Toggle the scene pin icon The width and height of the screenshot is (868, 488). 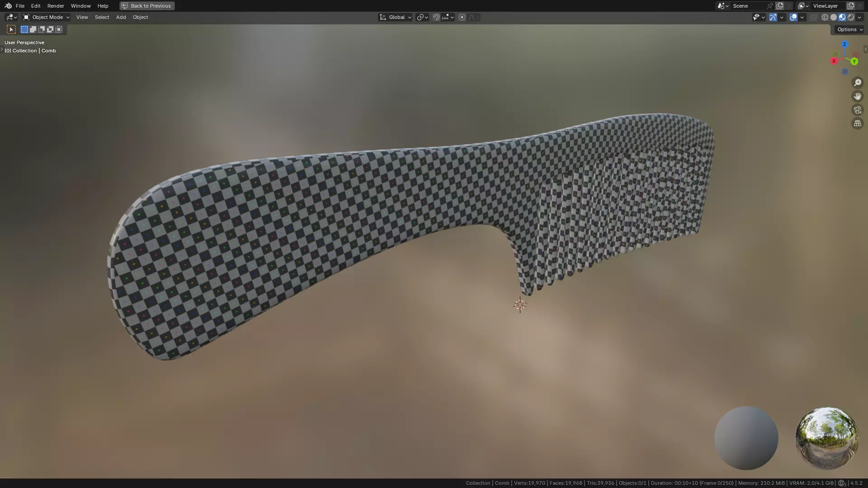pyautogui.click(x=770, y=6)
